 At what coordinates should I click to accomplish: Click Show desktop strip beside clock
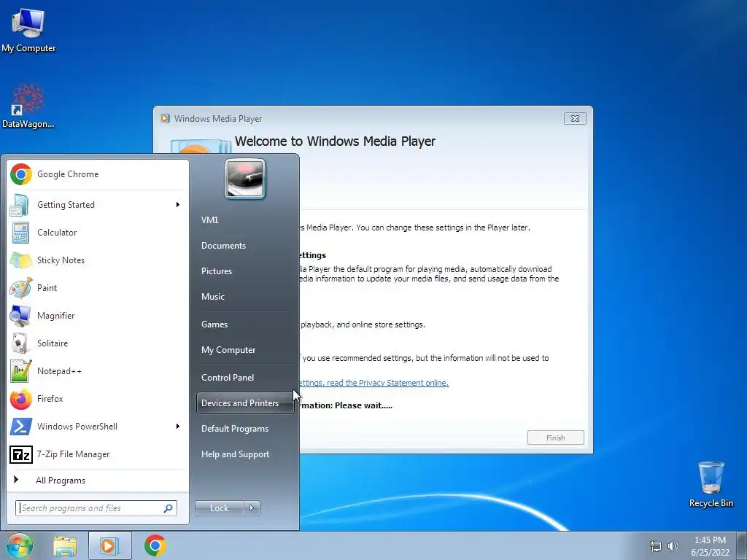pyautogui.click(x=742, y=546)
